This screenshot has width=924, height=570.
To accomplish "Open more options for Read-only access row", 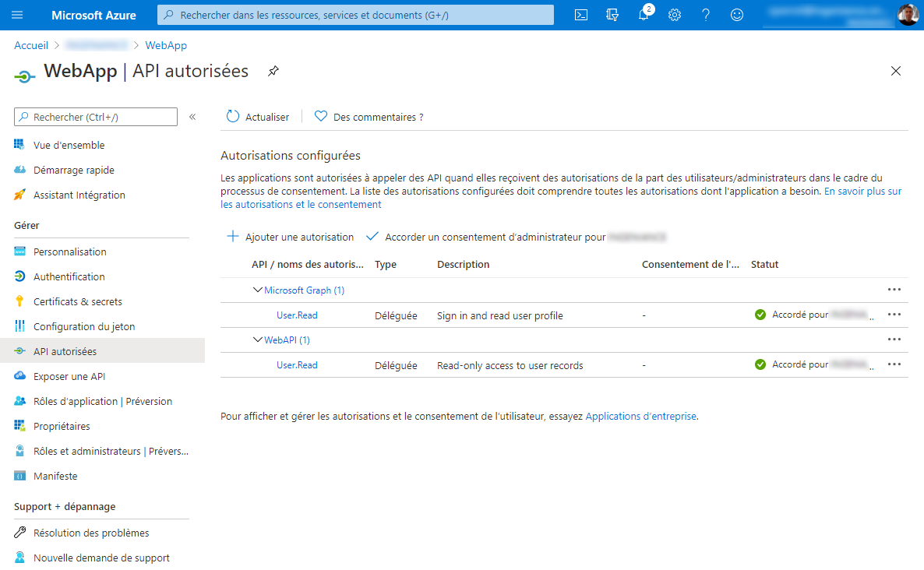I will (x=894, y=364).
